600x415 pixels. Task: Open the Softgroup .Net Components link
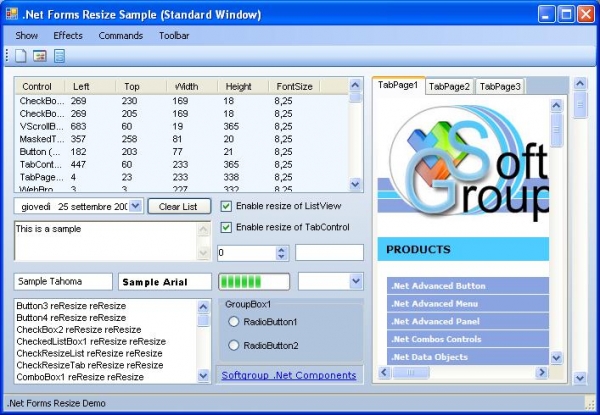point(288,375)
